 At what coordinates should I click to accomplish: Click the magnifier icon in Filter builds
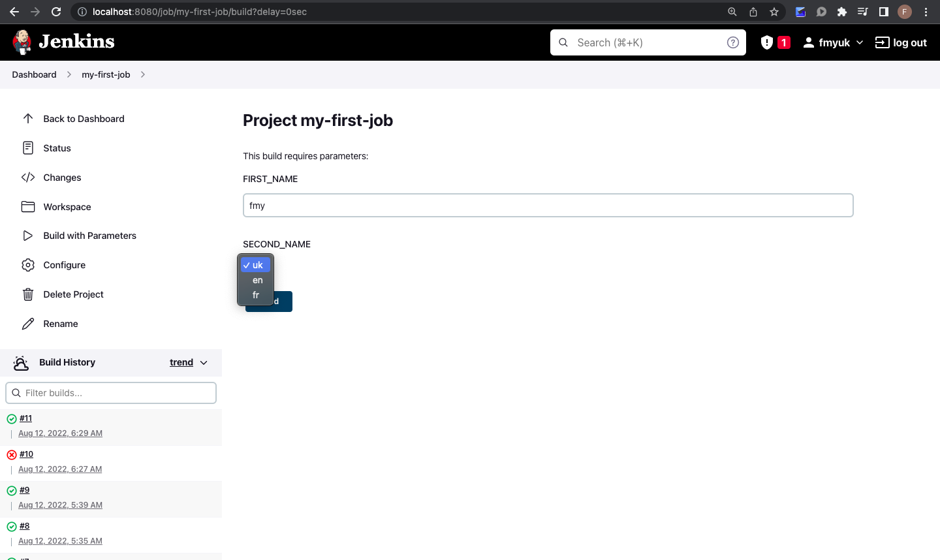[x=16, y=393]
